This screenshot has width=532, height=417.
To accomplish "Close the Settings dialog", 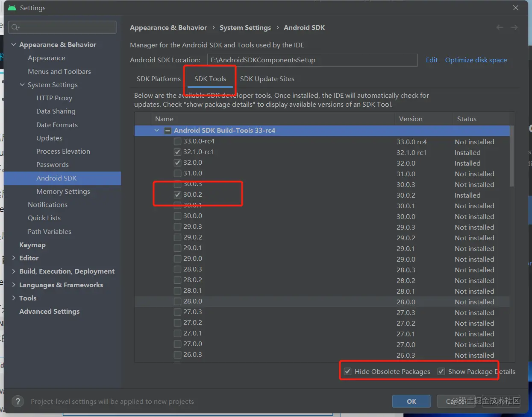I will [x=516, y=8].
